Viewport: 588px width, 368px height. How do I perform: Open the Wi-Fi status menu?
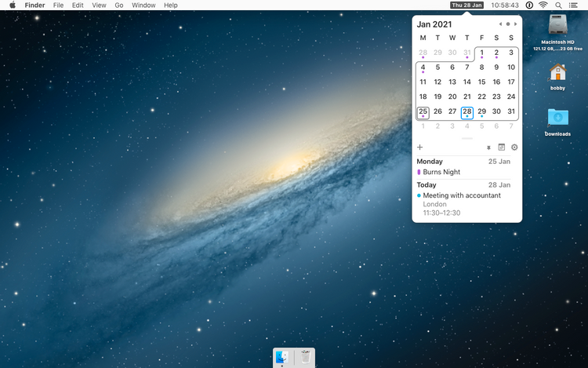tap(543, 5)
